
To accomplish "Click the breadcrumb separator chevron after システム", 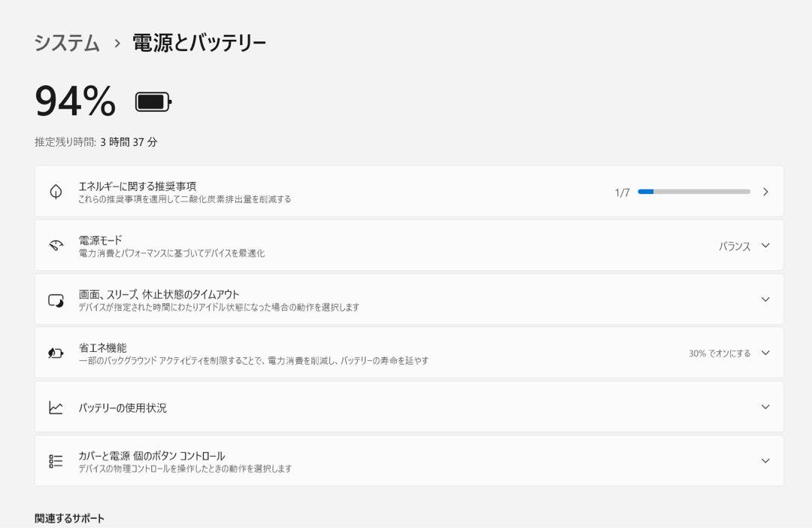I will [117, 43].
